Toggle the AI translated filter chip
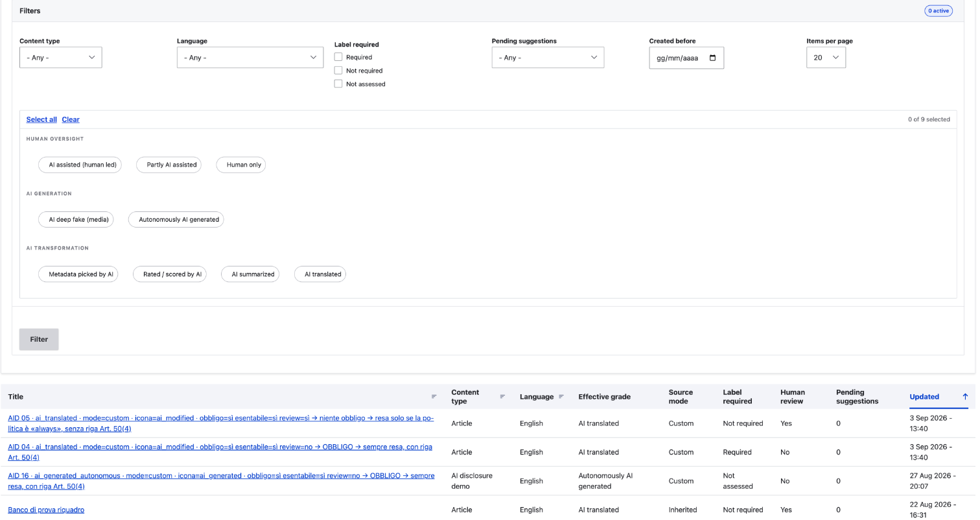Screen dimensions: 980x520 click(320, 274)
